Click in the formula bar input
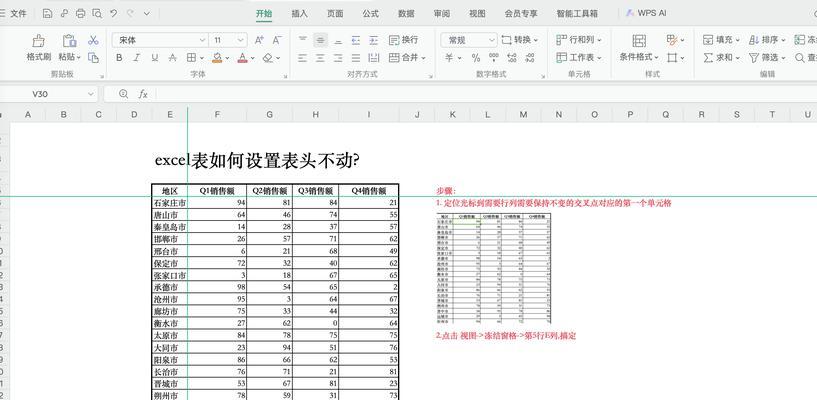This screenshot has height=400, width=817. point(485,94)
